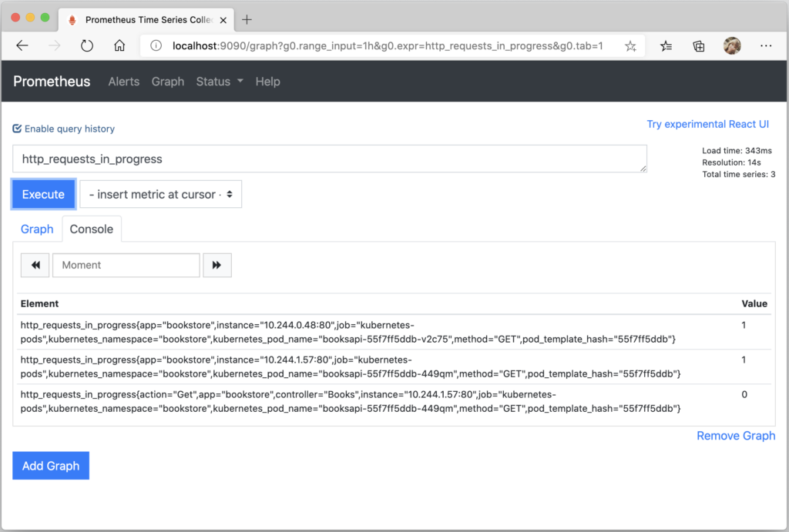
Task: Click the Resolution: 14s text
Action: tap(731, 162)
